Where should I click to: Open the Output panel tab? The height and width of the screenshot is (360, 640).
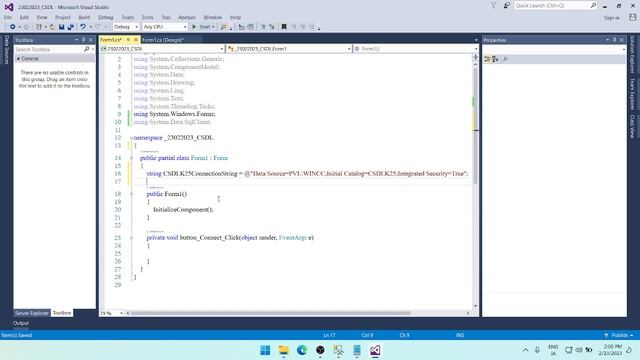(x=21, y=323)
